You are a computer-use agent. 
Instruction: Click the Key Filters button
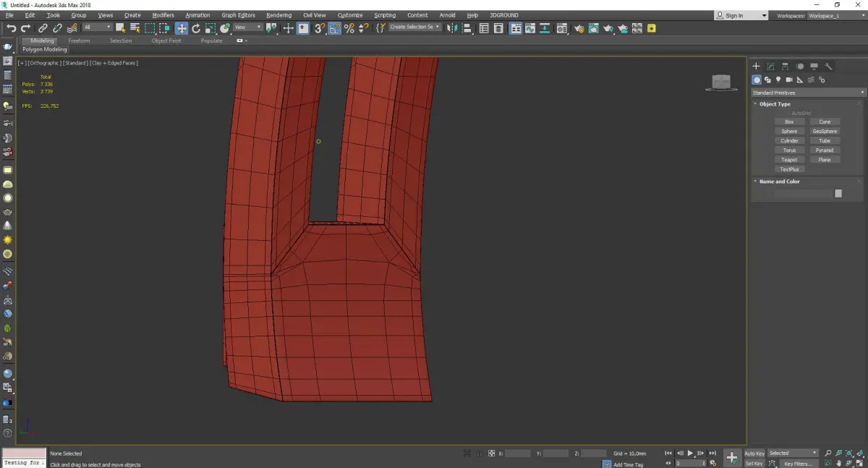click(798, 464)
